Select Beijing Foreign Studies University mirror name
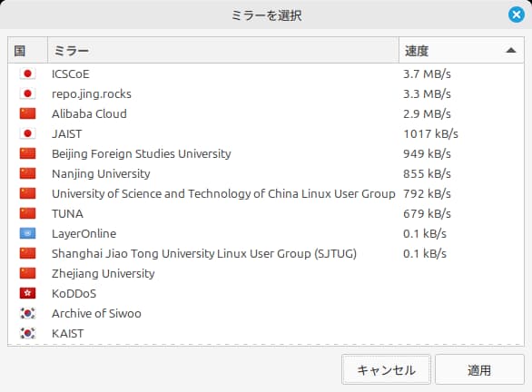Screen dimensions: 532x392 point(142,154)
